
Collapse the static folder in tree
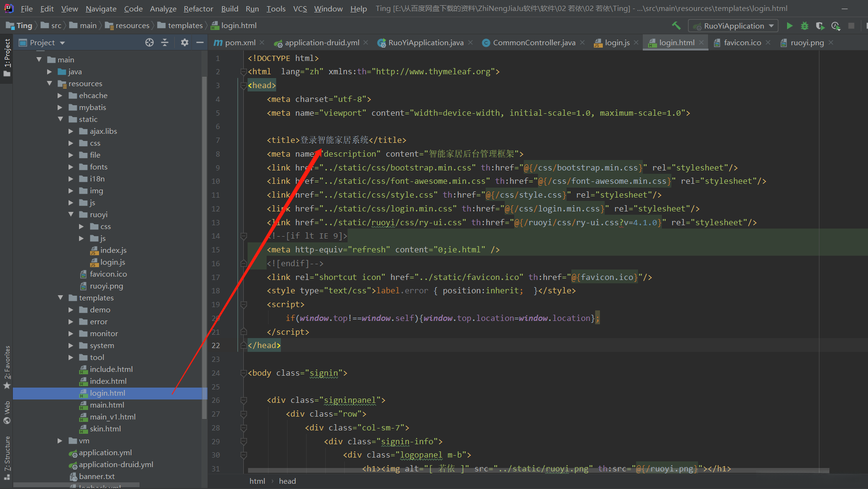60,120
